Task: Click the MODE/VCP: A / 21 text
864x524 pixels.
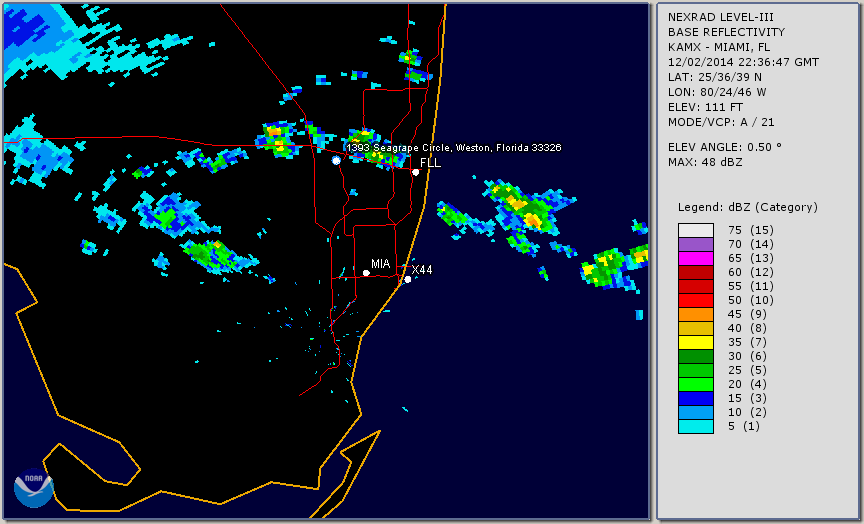Action: [x=721, y=122]
